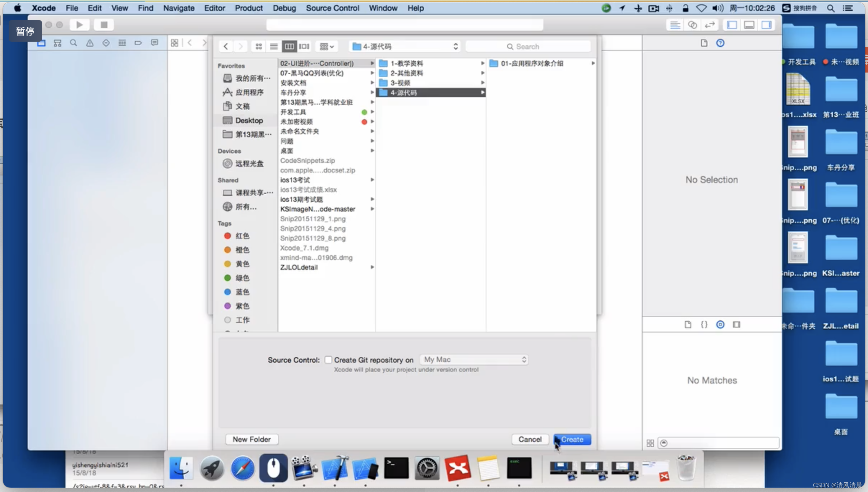Open Spotlight search in menu bar
This screenshot has height=492, width=868.
click(x=831, y=8)
